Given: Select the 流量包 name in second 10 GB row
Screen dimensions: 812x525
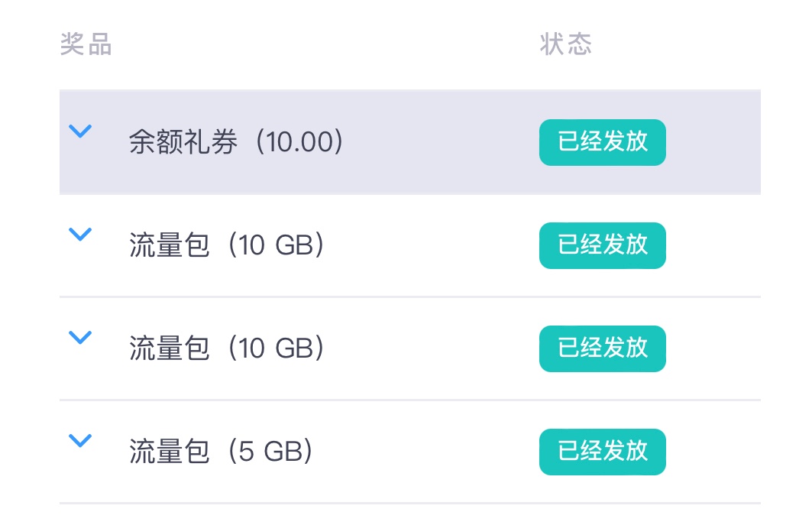Looking at the screenshot, I should pos(169,349).
